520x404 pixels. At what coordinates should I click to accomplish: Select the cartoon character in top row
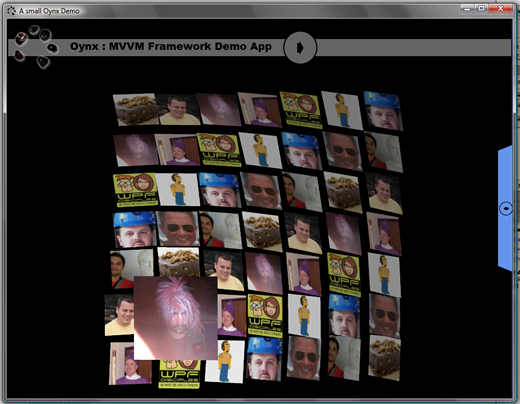pos(342,110)
